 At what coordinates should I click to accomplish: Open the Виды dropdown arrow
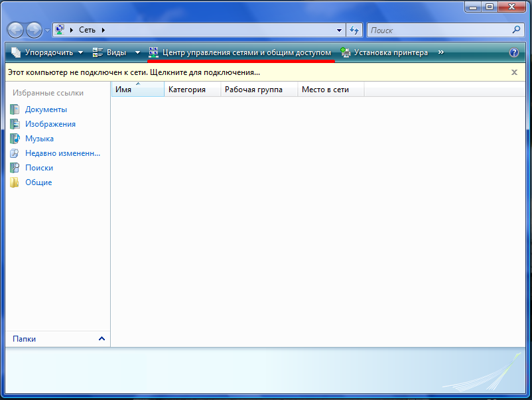pyautogui.click(x=137, y=52)
